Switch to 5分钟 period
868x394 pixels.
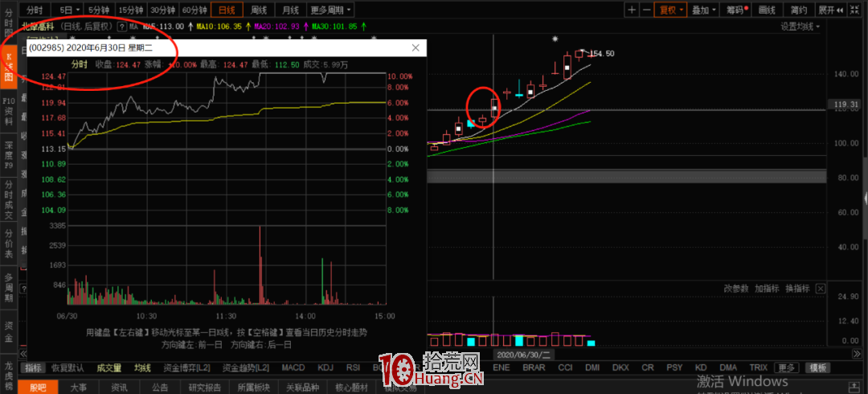(x=100, y=10)
